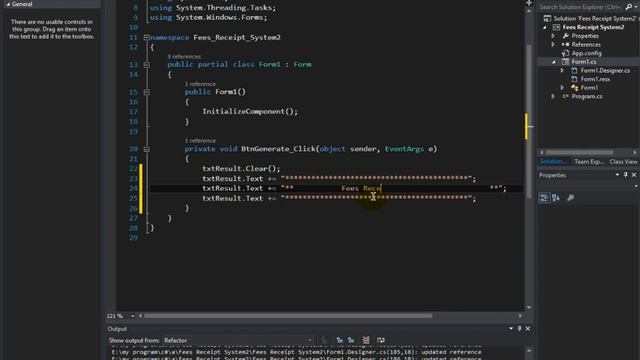Select the Solution 'Fees Receipt System2' root item

pos(596,18)
